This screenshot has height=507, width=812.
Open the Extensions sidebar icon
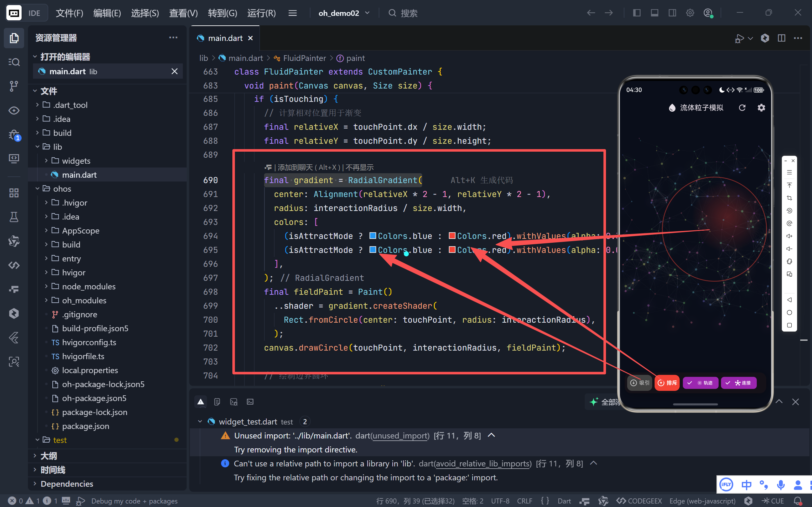[x=14, y=193]
